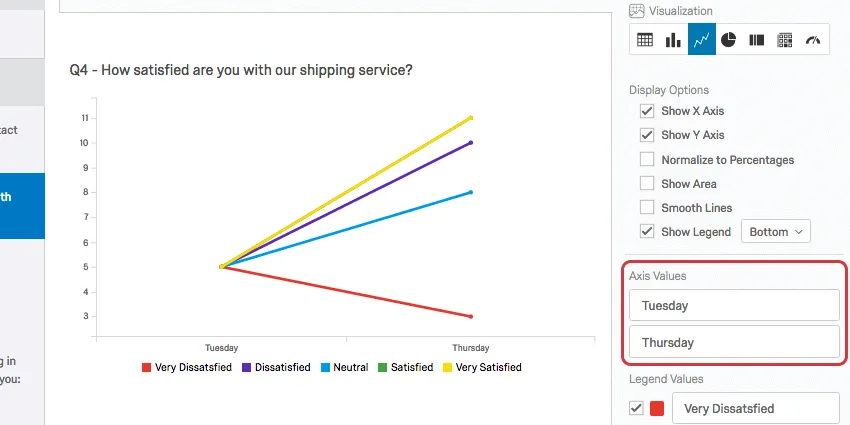Screen dimensions: 850x425
Task: Click the red Very Dissatisfied color swatch
Action: pyautogui.click(x=657, y=408)
